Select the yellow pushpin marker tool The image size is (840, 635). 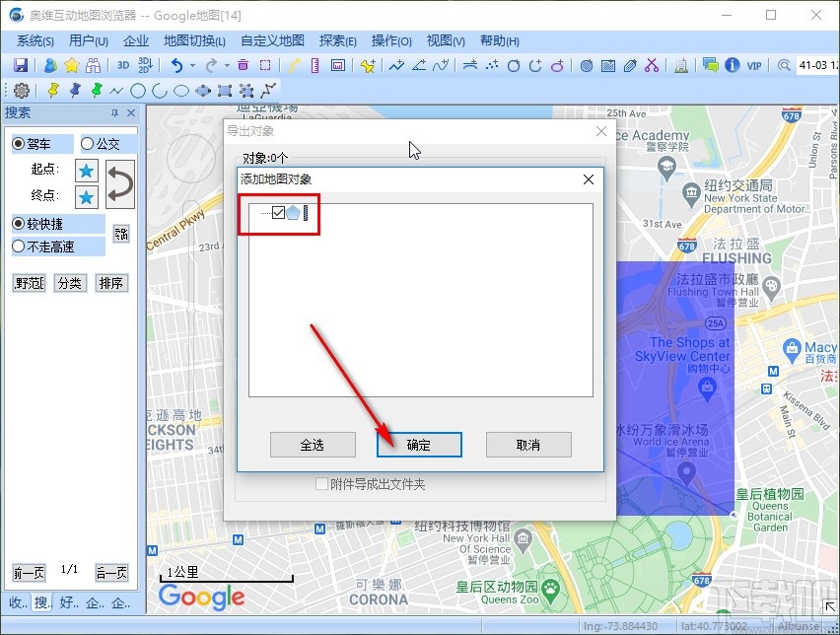(x=53, y=89)
